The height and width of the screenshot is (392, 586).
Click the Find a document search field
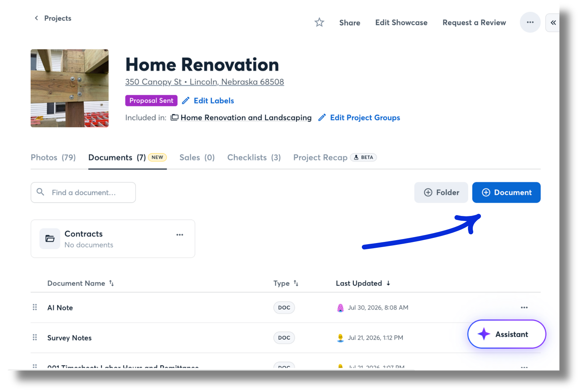[x=83, y=193]
